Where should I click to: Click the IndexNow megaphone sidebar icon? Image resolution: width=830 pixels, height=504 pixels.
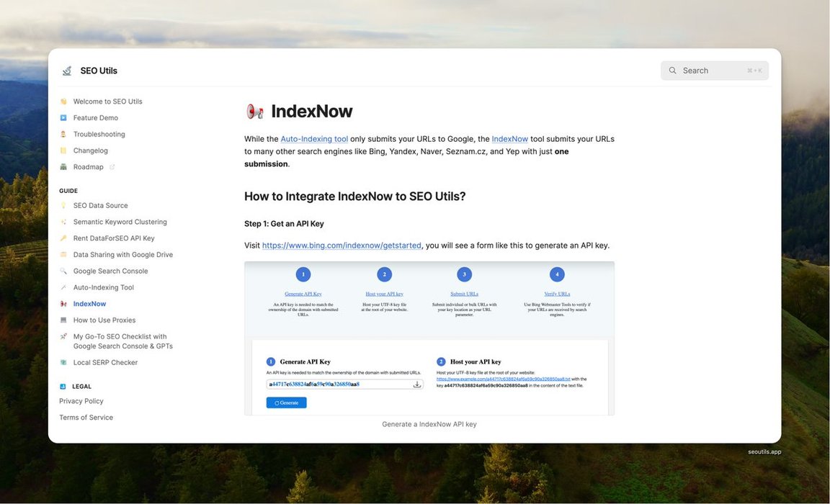tap(63, 304)
